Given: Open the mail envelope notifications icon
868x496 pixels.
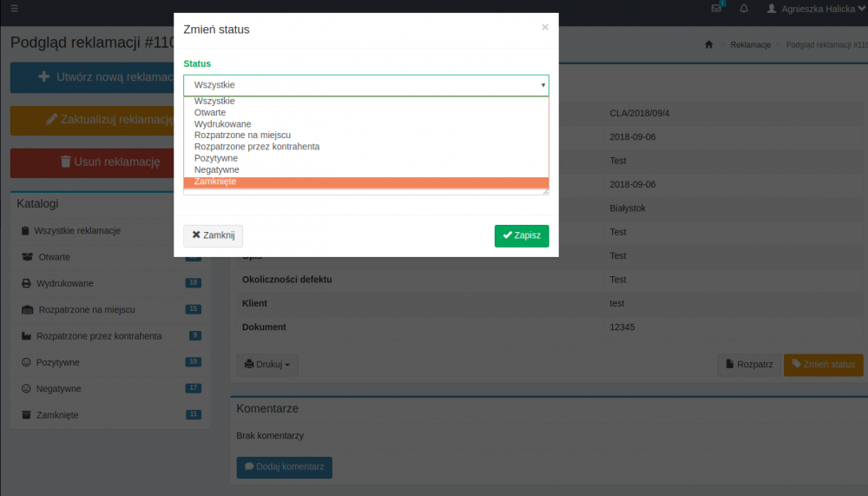Looking at the screenshot, I should click(716, 9).
